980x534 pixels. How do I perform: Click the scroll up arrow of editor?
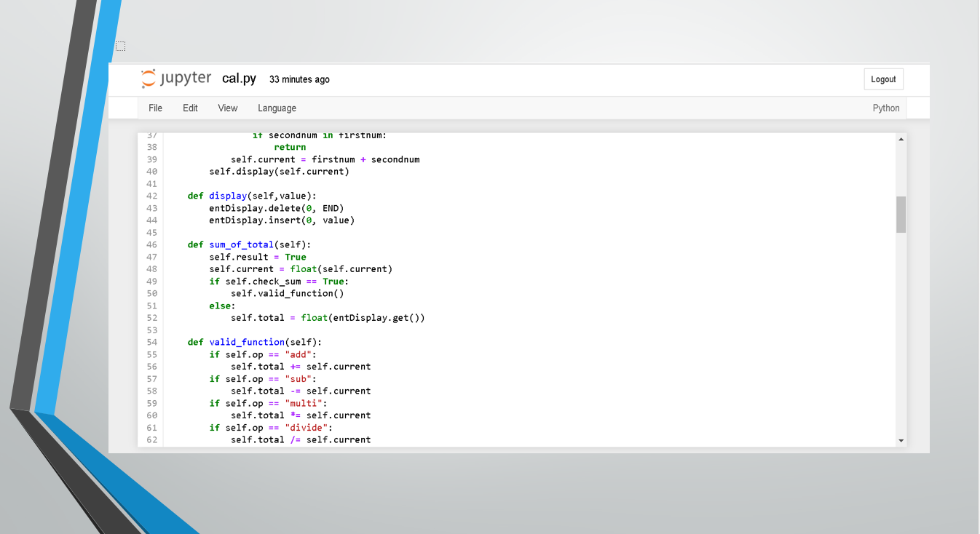click(901, 139)
